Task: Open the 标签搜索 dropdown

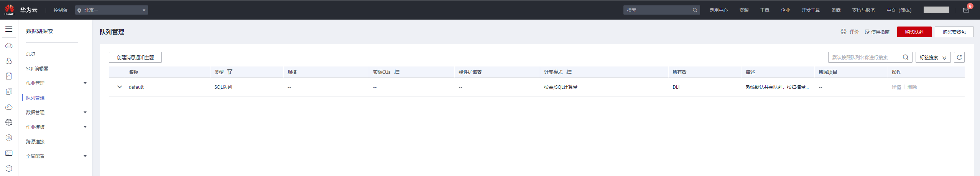Action: tap(932, 57)
